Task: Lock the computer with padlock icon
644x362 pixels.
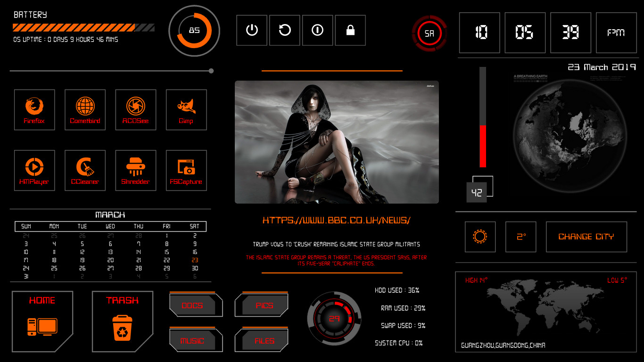Action: (x=350, y=30)
